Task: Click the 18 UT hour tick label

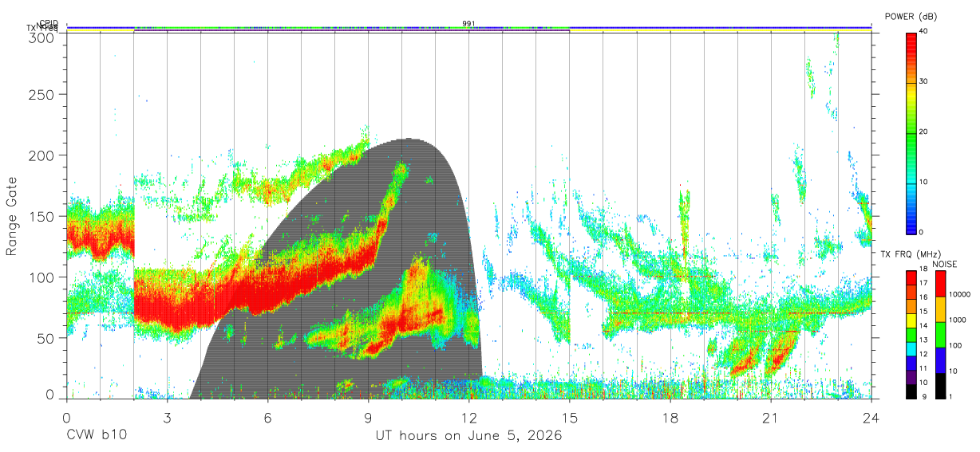Action: tap(670, 417)
